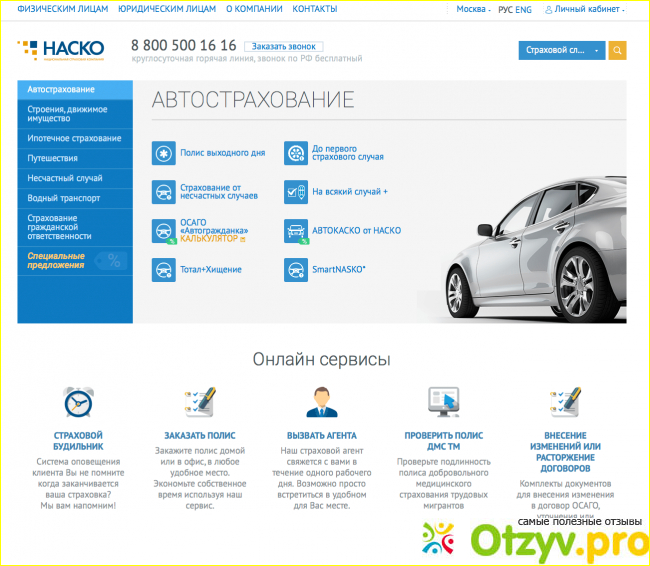The image size is (650, 566).
Task: Click the Тотал+Хищение car icon
Action: tap(163, 269)
